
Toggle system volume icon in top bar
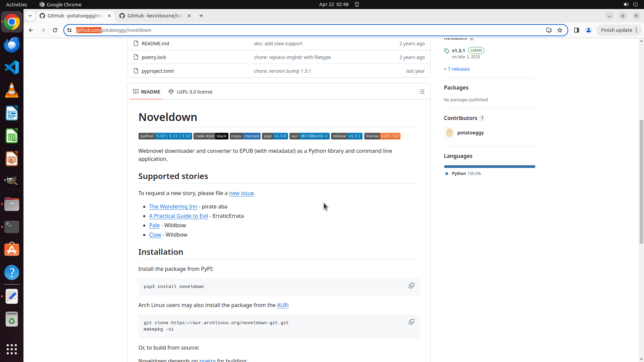pyautogui.click(x=626, y=4)
